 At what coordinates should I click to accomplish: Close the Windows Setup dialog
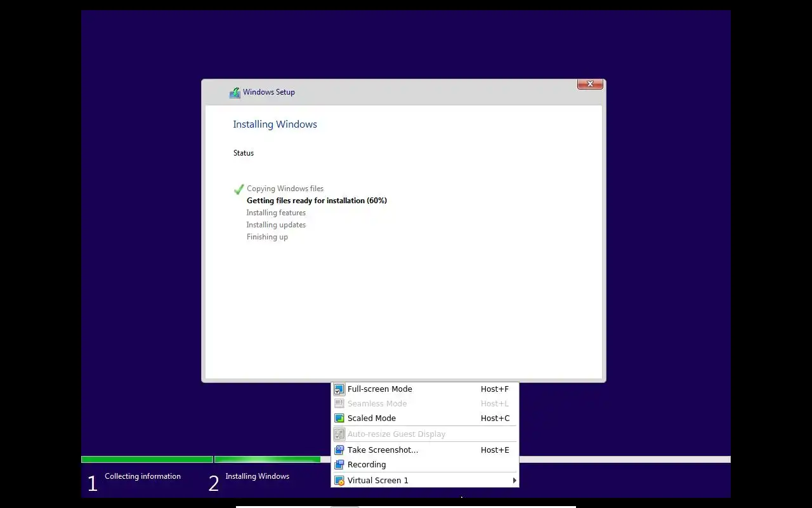click(x=590, y=84)
